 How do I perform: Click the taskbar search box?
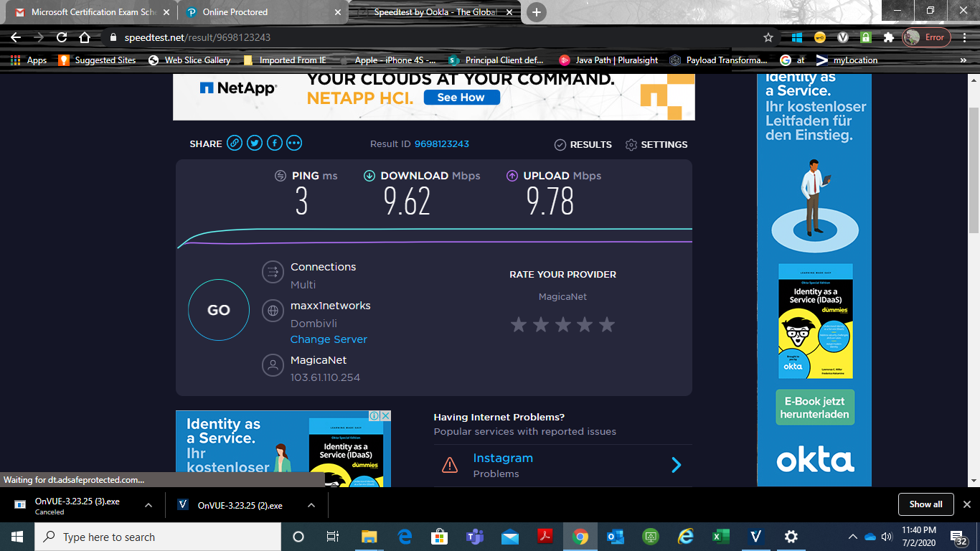(158, 537)
